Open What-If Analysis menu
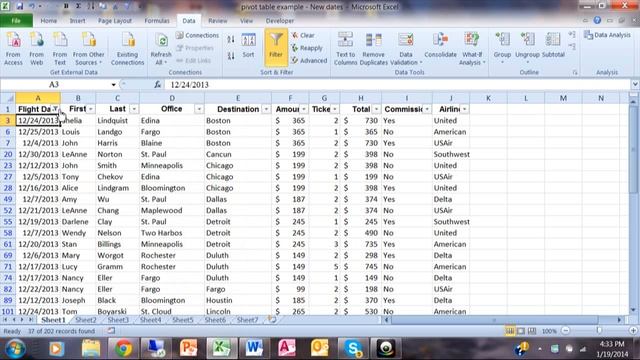This screenshot has height=360, width=640. click(472, 49)
